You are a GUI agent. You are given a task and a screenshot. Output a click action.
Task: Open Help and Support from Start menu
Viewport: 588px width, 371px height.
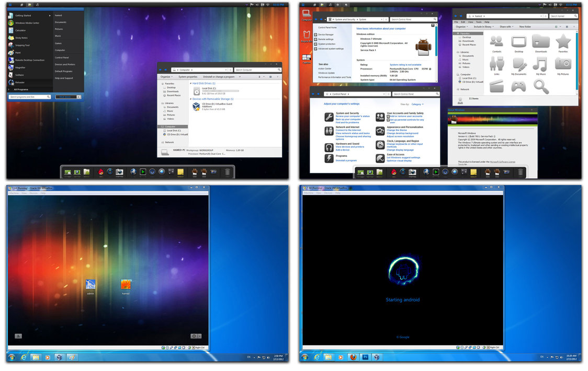point(64,78)
